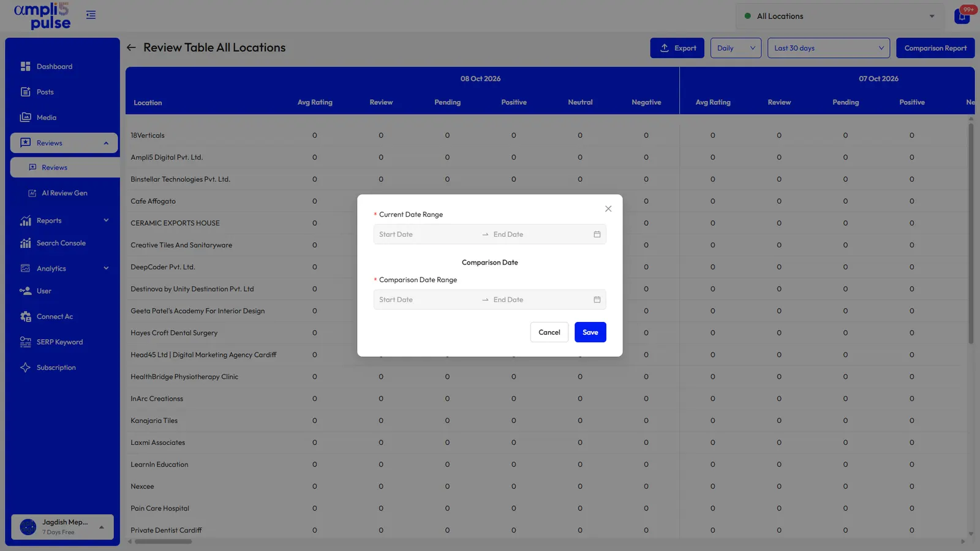This screenshot has width=980, height=551.
Task: Click the horizontal table scrollbar thumb
Action: pyautogui.click(x=163, y=541)
